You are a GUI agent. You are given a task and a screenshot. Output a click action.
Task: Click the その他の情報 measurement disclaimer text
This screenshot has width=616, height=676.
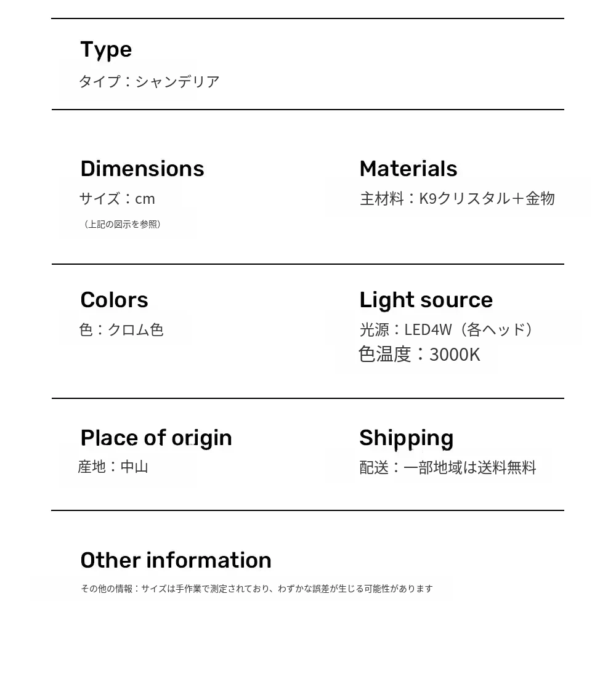point(256,589)
